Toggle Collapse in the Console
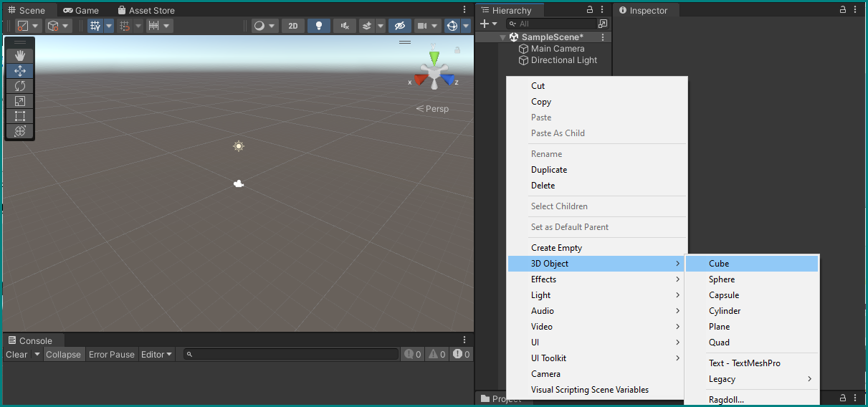 63,355
